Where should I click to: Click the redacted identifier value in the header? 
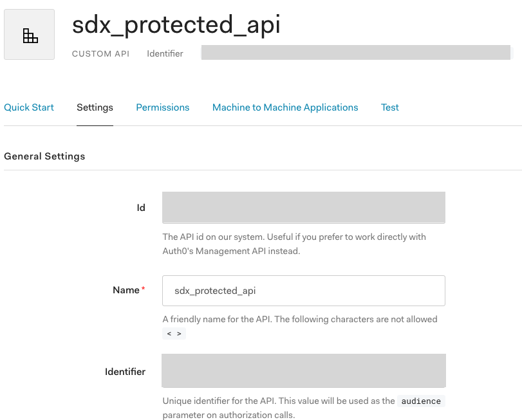356,53
